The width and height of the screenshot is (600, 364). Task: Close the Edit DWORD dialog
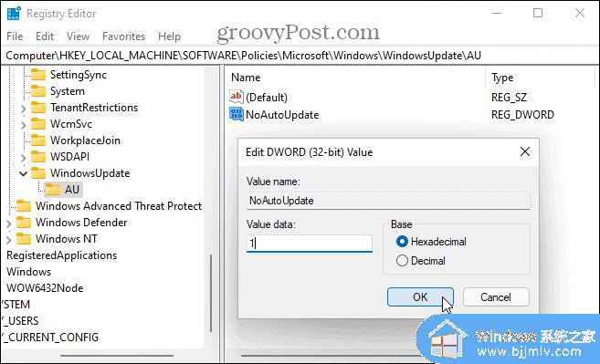click(x=525, y=151)
